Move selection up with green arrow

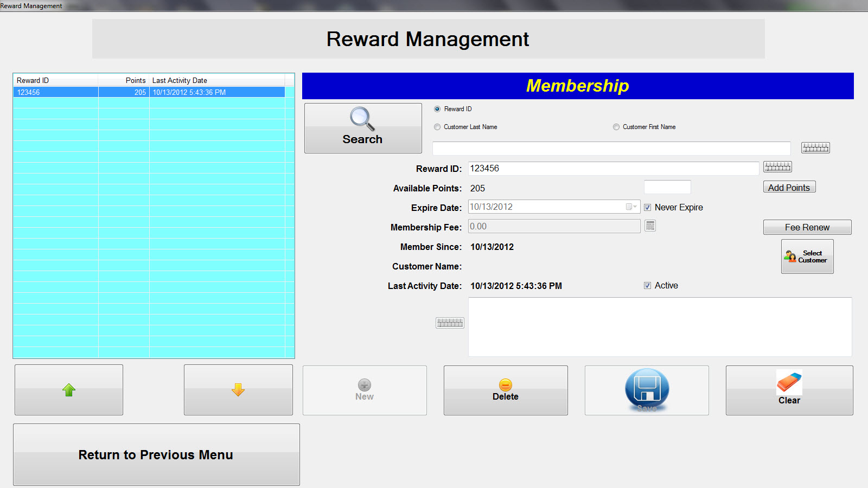(x=69, y=390)
